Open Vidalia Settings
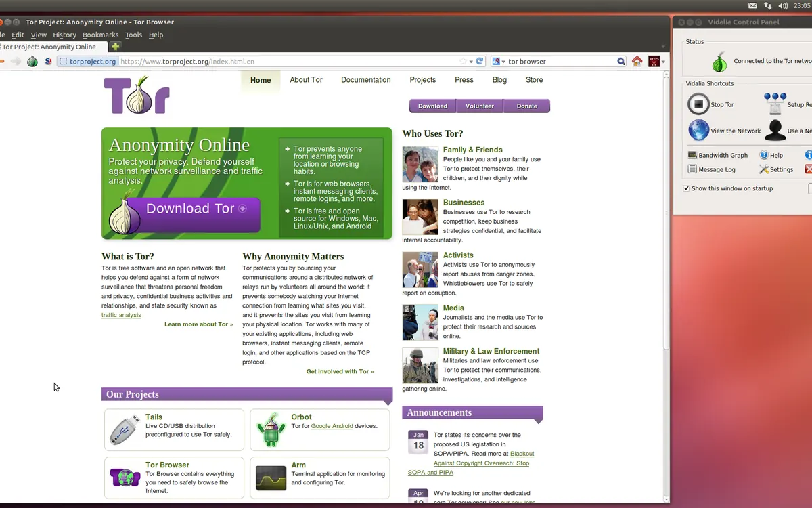The height and width of the screenshot is (508, 812). click(776, 169)
